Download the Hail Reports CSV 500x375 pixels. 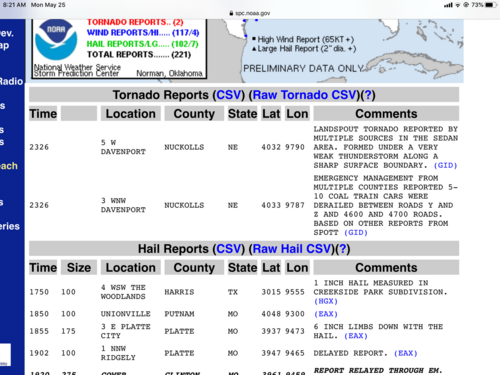[229, 249]
